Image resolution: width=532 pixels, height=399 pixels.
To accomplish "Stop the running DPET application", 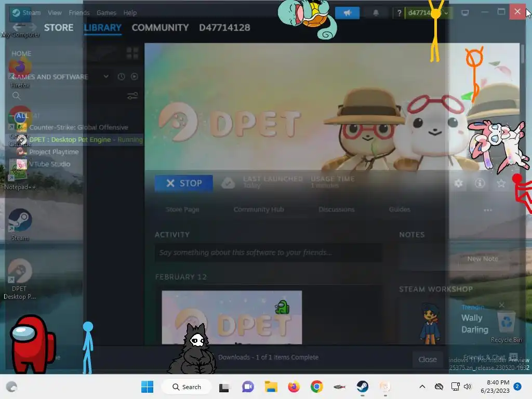I will click(184, 183).
